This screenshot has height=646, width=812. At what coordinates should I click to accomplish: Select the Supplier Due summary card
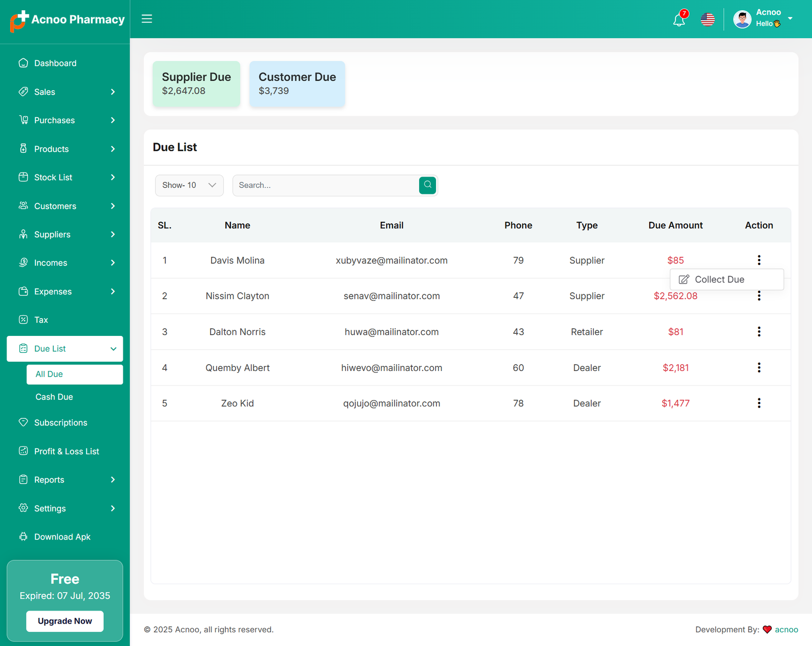coord(196,84)
